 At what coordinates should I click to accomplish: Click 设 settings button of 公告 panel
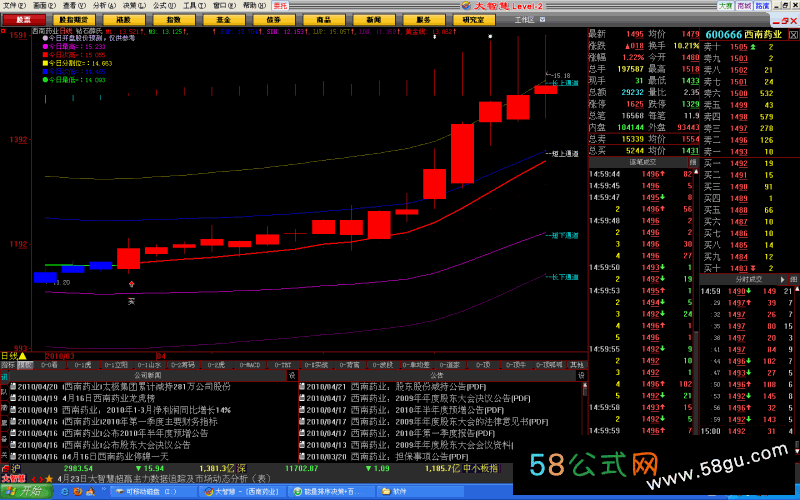[581, 376]
